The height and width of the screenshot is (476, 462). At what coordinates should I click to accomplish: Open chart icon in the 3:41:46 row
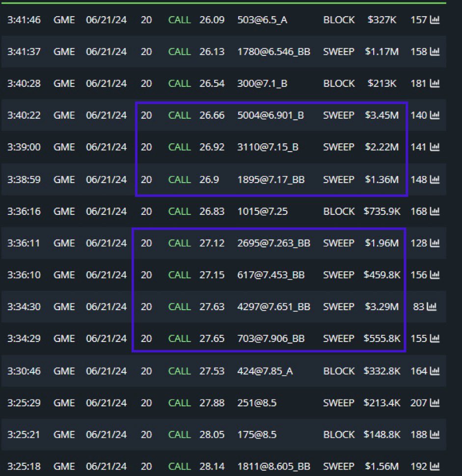point(435,20)
